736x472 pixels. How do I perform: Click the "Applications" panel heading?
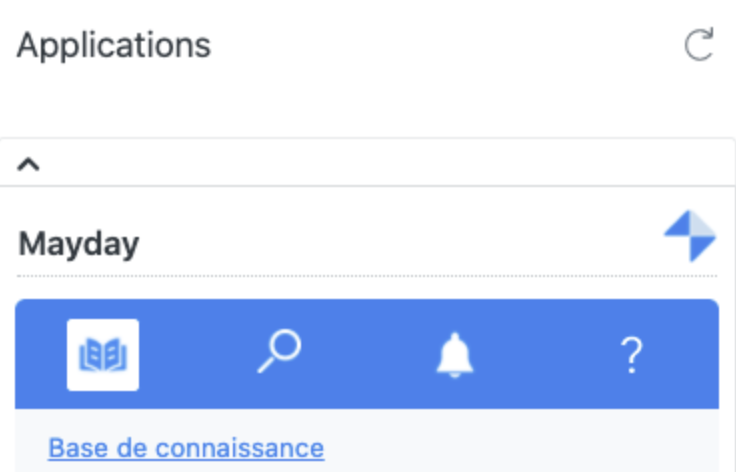click(114, 45)
